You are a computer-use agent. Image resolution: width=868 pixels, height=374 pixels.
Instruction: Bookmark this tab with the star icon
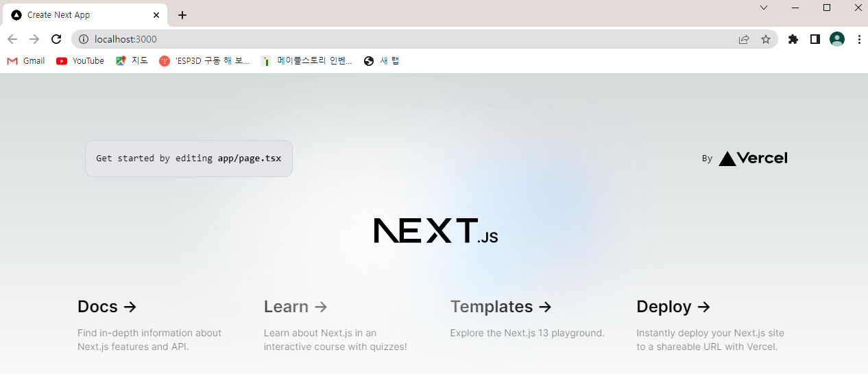[766, 39]
